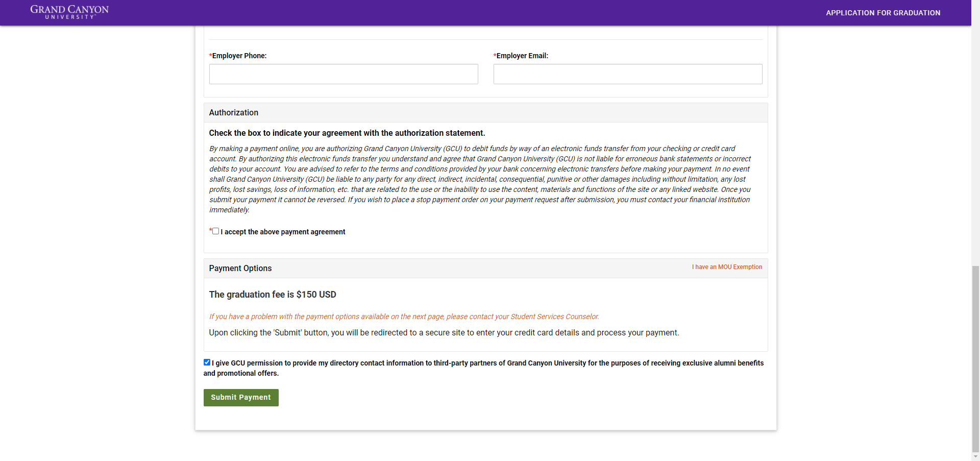Click the 'Check the box to indicate' instruction
This screenshot has width=980, height=461.
[x=347, y=133]
